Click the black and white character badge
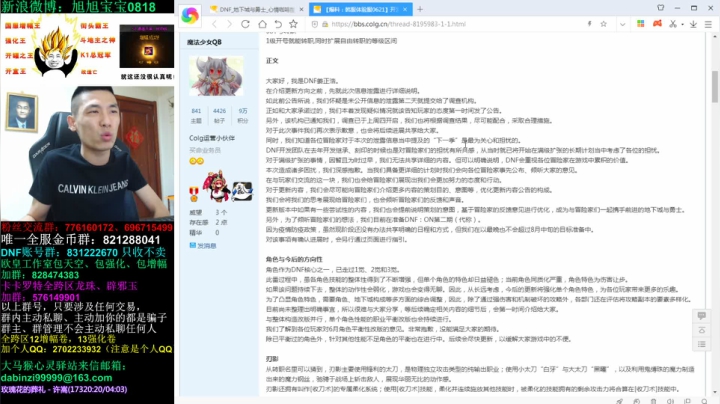This screenshot has height=404, width=720. tap(242, 191)
